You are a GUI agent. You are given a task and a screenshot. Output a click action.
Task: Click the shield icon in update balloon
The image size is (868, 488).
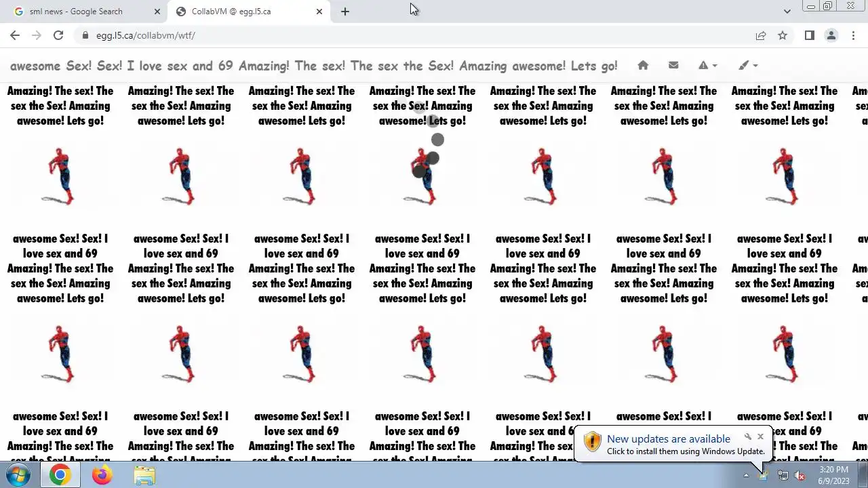[592, 442]
